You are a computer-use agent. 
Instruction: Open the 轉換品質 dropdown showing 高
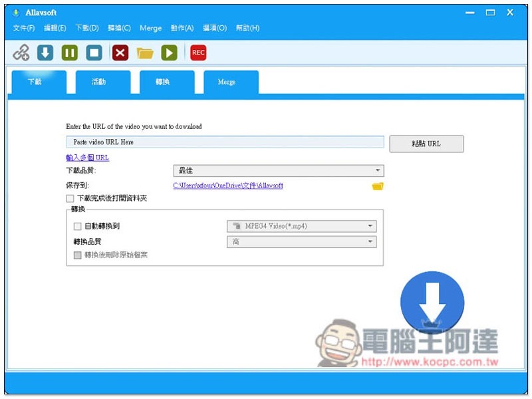pos(302,241)
